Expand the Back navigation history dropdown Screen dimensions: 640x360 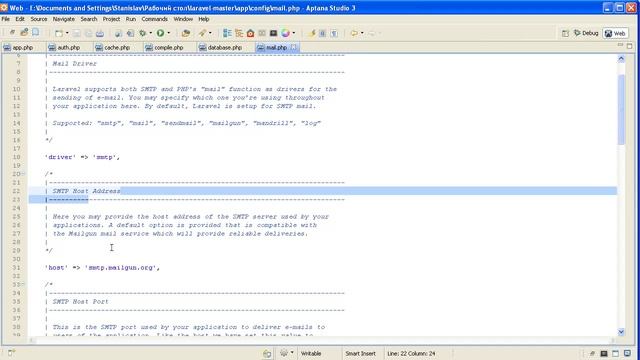point(362,33)
